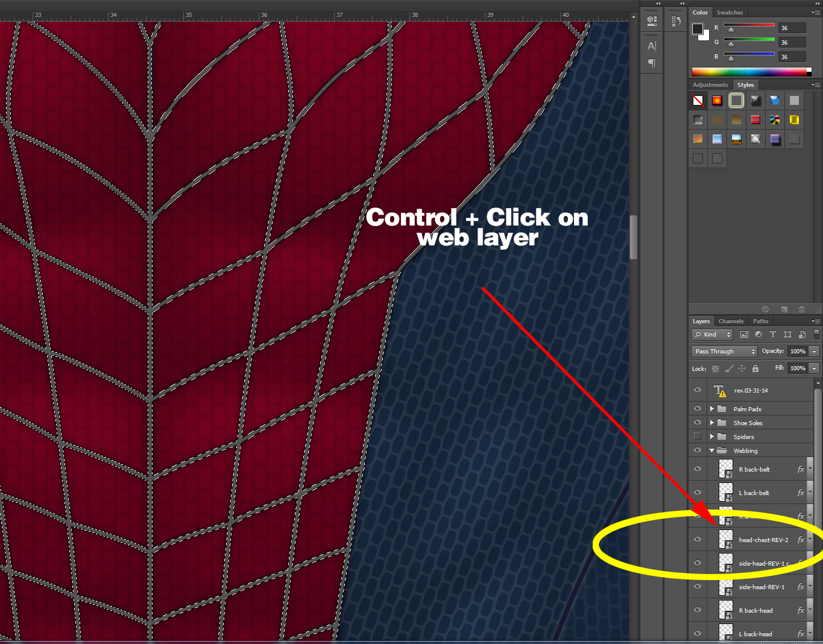Switch to the Color tab
This screenshot has width=823, height=644.
tap(700, 13)
